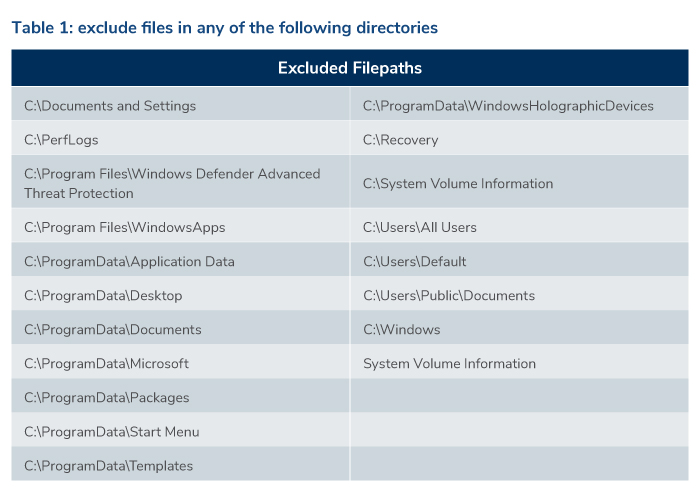Image resolution: width=700 pixels, height=488 pixels.
Task: Select the C:\ProgramData\Start Menu cell
Action: point(180,431)
